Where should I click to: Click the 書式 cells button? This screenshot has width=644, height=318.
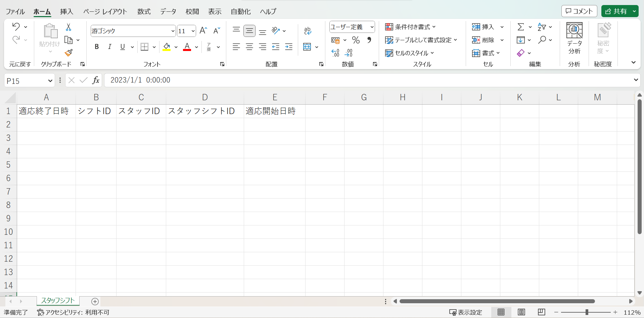(486, 53)
